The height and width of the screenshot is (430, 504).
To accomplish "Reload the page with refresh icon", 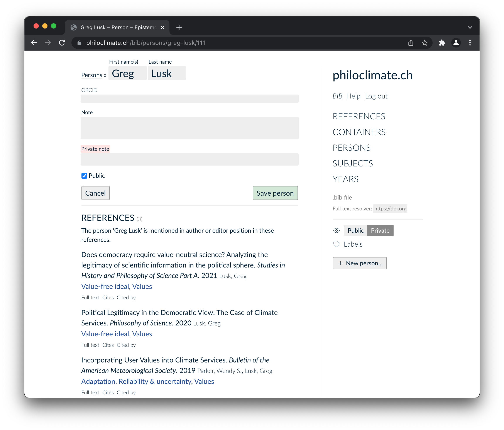I will pyautogui.click(x=62, y=43).
